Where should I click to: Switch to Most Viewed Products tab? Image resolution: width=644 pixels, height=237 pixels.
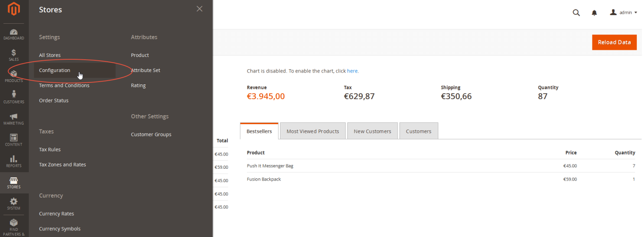[313, 131]
